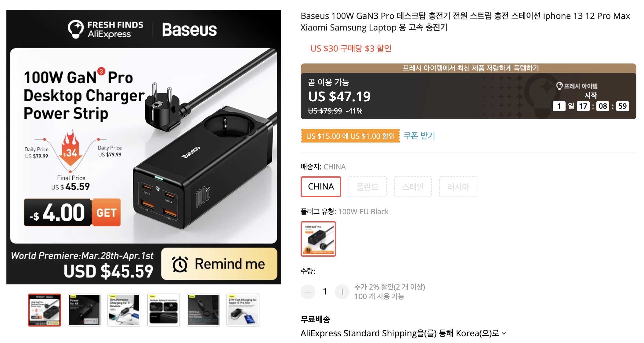Image resolution: width=644 pixels, height=343 pixels.
Task: Decrease quantity with the minus button
Action: pyautogui.click(x=308, y=292)
